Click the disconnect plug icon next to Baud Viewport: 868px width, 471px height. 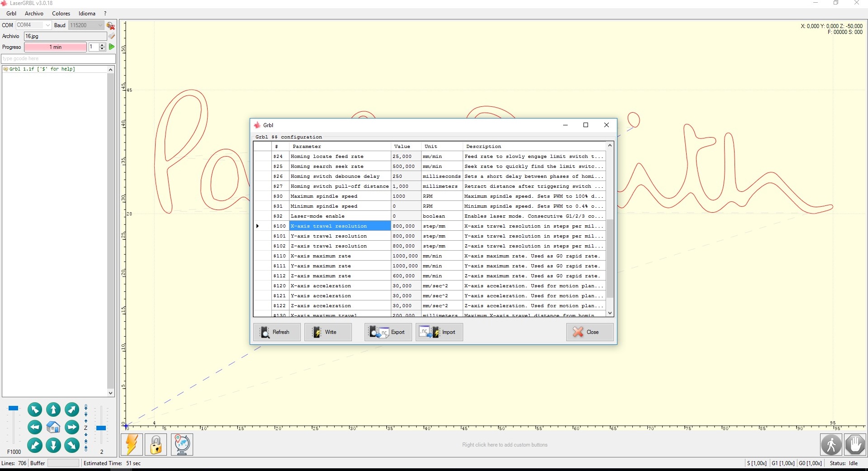(110, 25)
